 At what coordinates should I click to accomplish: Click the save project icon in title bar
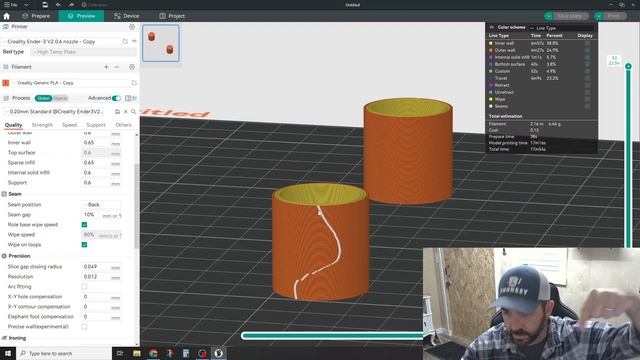pos(45,4)
